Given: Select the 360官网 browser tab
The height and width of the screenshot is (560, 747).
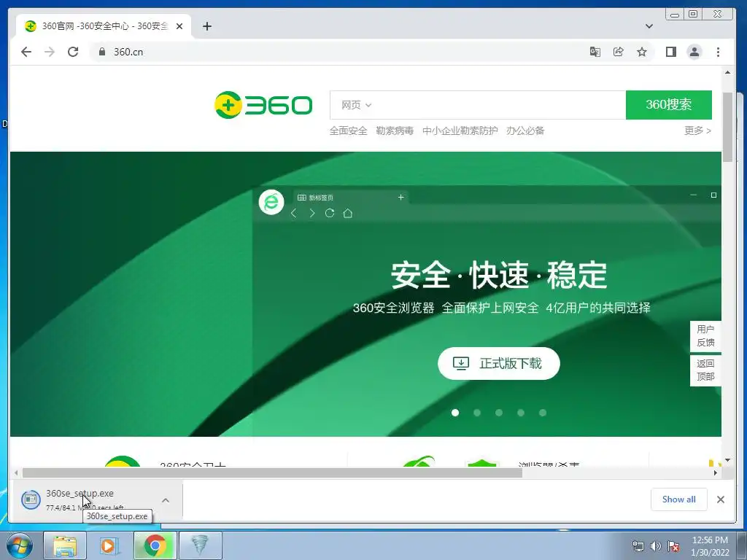Looking at the screenshot, I should pos(104,26).
